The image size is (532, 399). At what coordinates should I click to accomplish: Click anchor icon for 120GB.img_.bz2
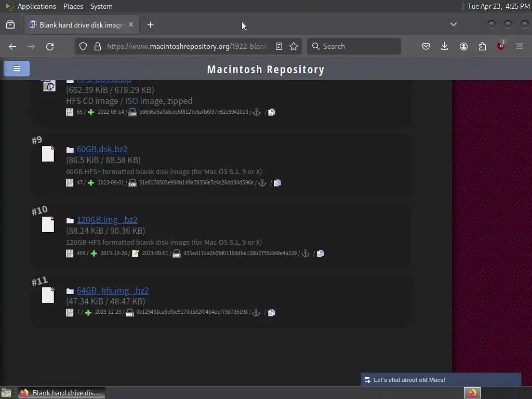[x=305, y=254]
